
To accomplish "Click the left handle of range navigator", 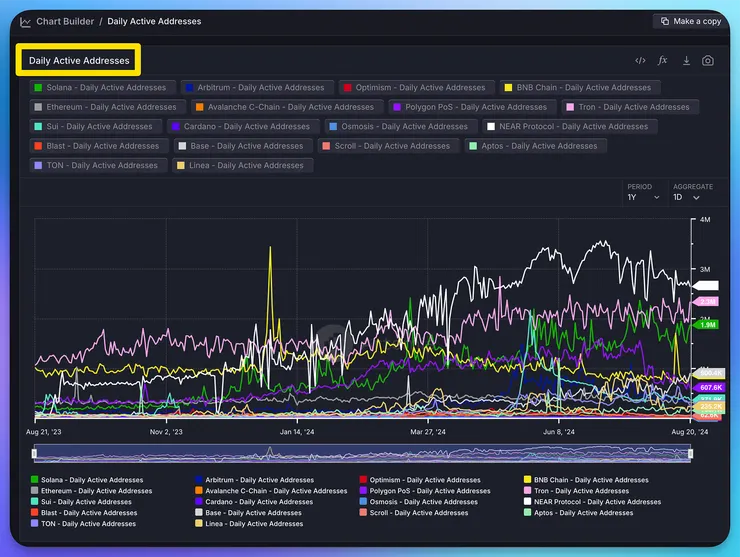I will (x=34, y=454).
